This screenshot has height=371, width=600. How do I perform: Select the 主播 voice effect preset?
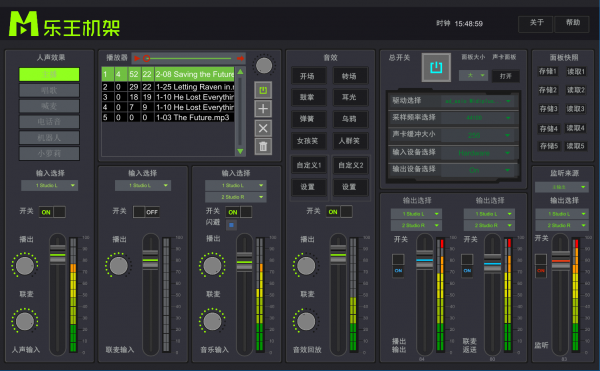49,74
